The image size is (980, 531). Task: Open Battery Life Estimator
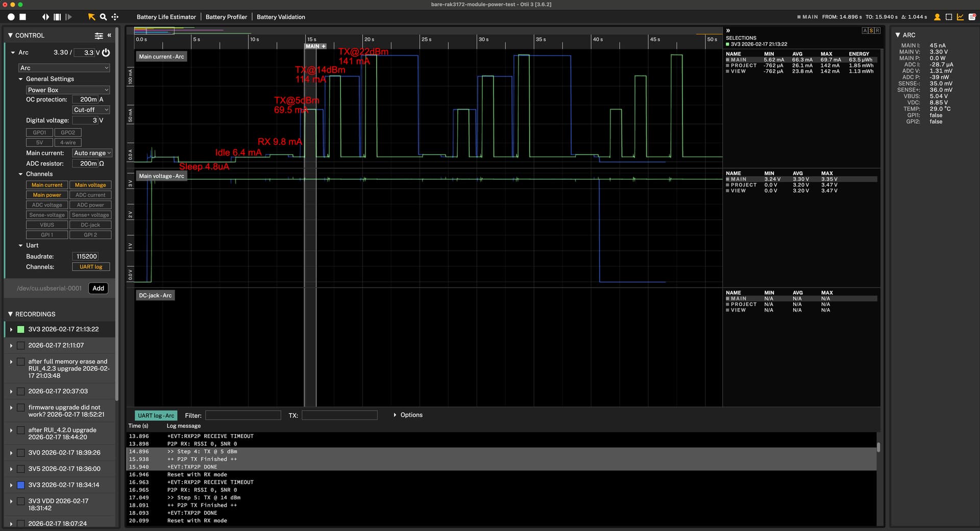166,17
